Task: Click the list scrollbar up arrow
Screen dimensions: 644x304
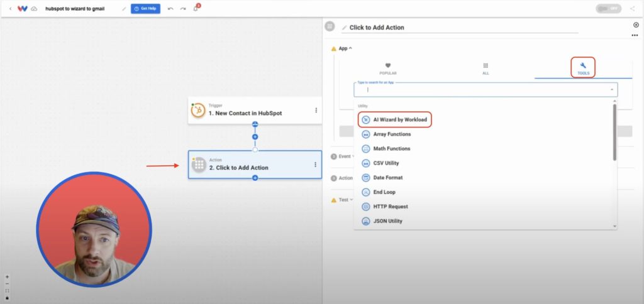Action: (x=614, y=101)
